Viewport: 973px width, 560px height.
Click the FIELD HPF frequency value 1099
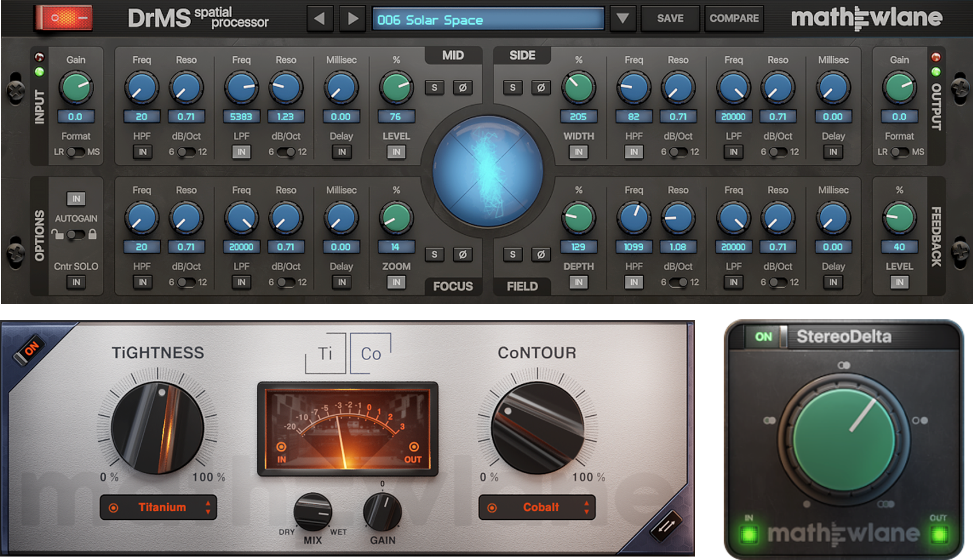coord(634,247)
